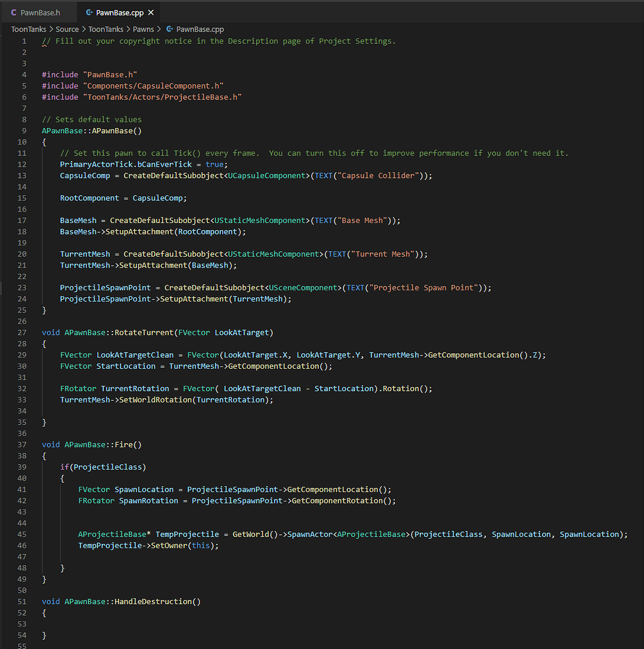The height and width of the screenshot is (649, 644).
Task: Open the Pawns folder breadcrumb
Action: 143,29
